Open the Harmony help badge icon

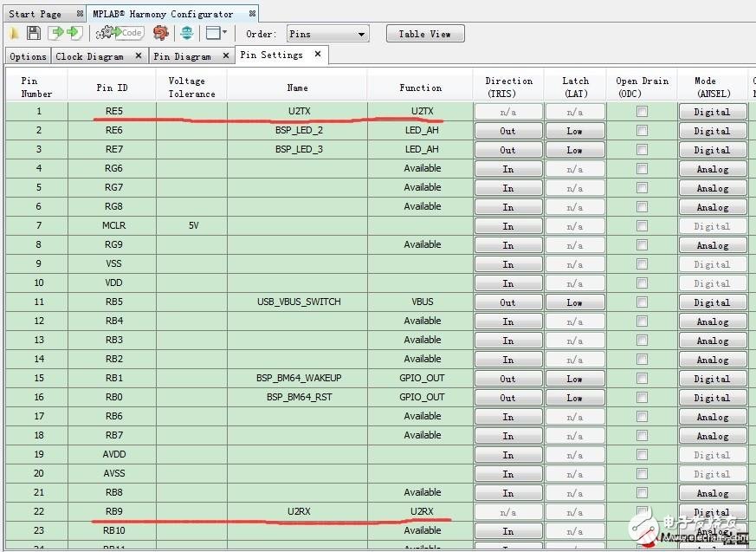coord(186,33)
